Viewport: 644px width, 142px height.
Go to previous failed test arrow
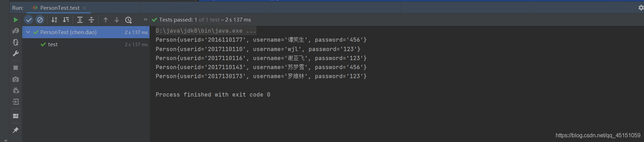pos(106,20)
